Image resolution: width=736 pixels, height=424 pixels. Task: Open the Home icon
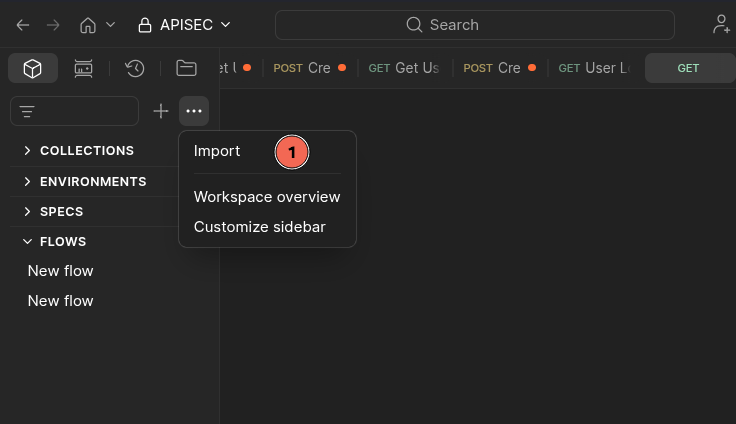[x=88, y=25]
